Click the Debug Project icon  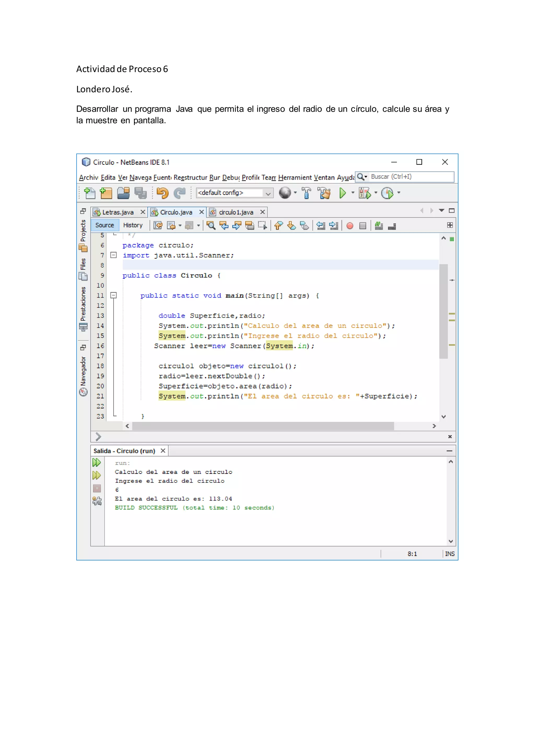click(365, 193)
